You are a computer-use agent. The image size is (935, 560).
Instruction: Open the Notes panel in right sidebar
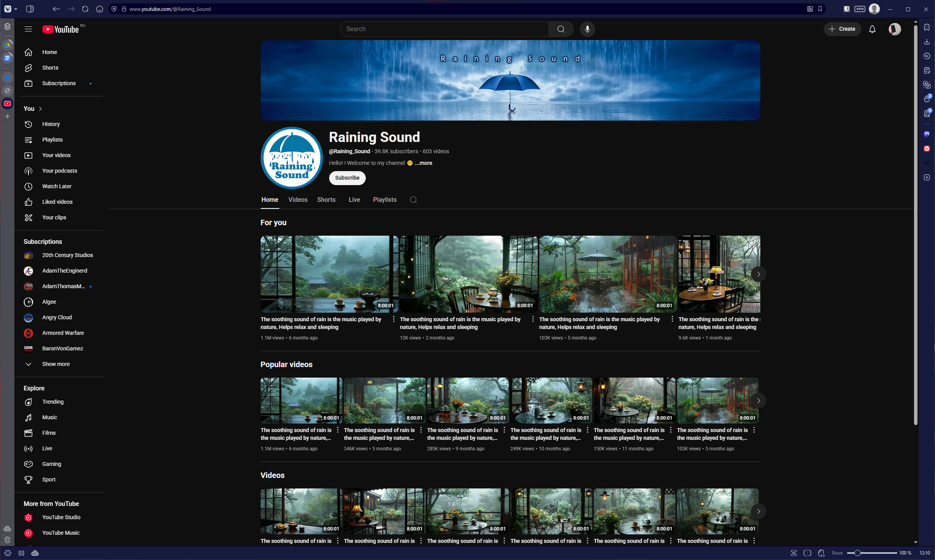tap(926, 70)
